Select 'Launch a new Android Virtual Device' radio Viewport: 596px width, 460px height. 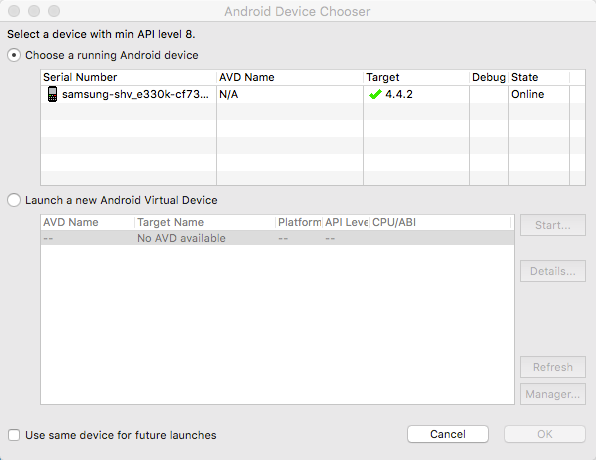pos(14,200)
